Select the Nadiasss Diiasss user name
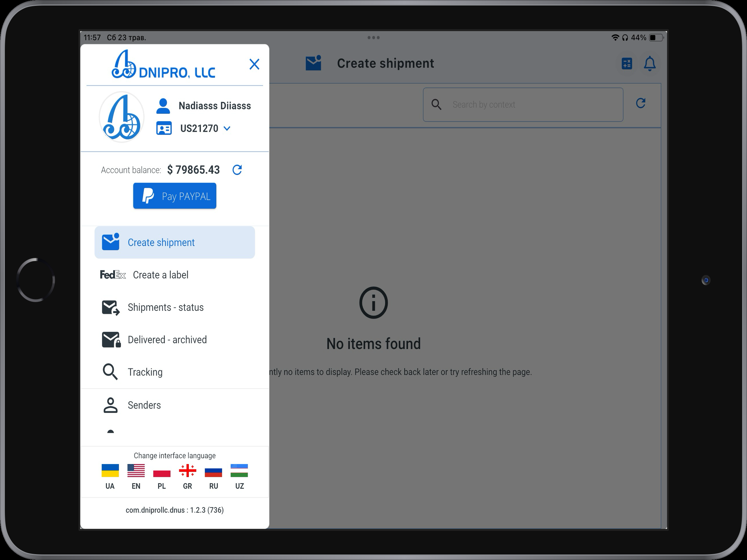The width and height of the screenshot is (747, 560). tap(215, 106)
